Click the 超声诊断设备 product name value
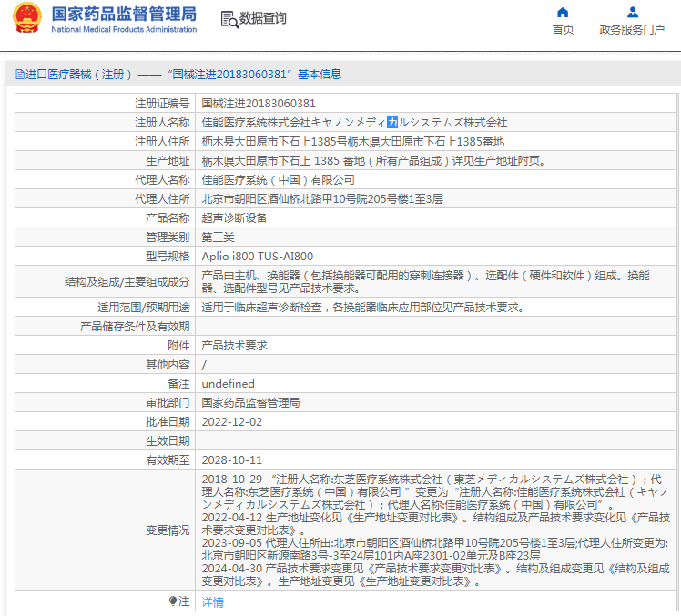The image size is (681, 616). coord(234,218)
